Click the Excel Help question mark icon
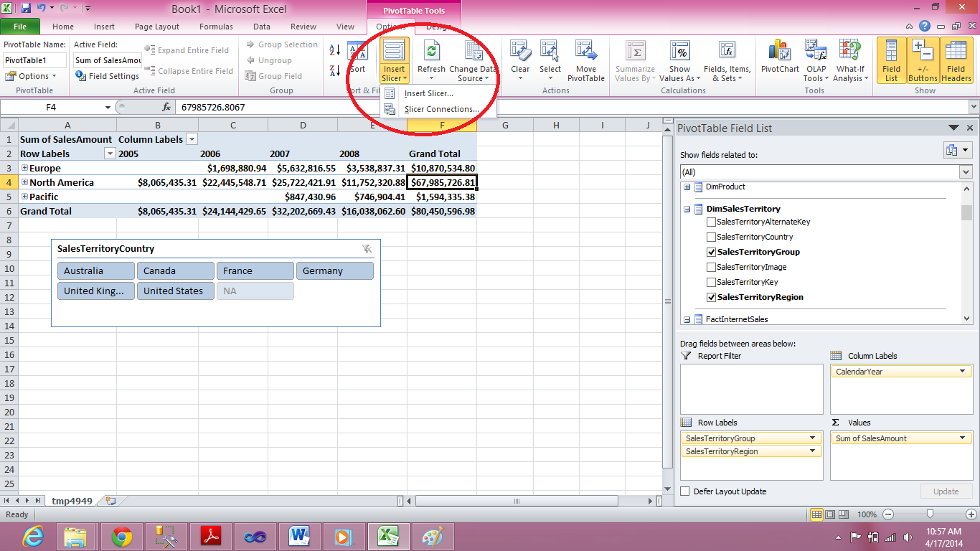The width and height of the screenshot is (980, 551). tap(925, 27)
